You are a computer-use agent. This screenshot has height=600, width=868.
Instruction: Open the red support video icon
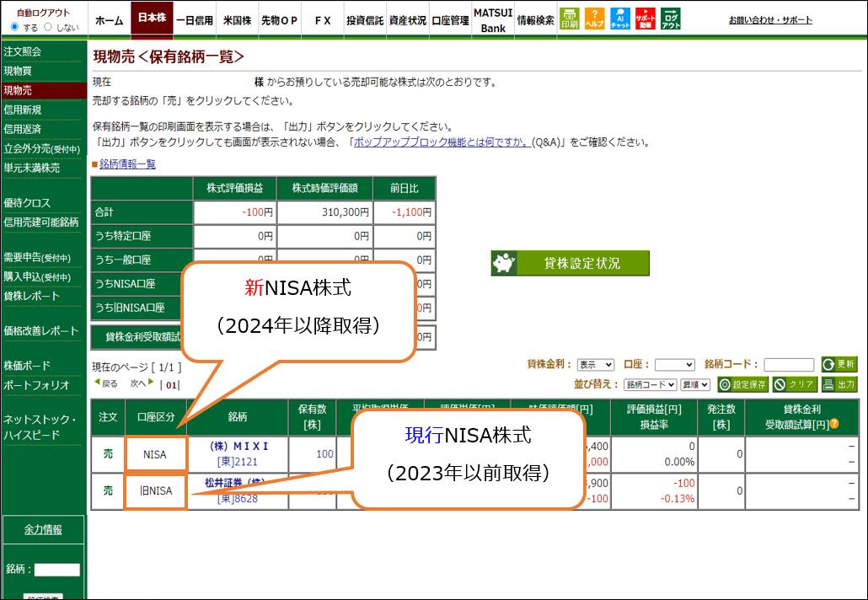point(646,19)
